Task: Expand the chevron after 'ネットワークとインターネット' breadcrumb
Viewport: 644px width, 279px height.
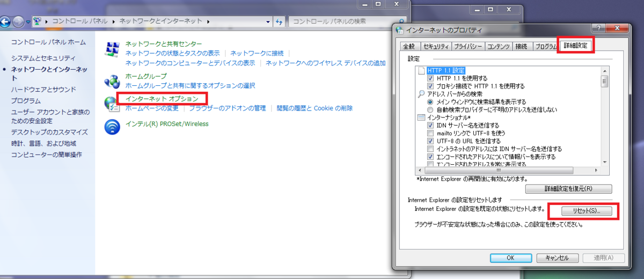Action: [x=208, y=21]
